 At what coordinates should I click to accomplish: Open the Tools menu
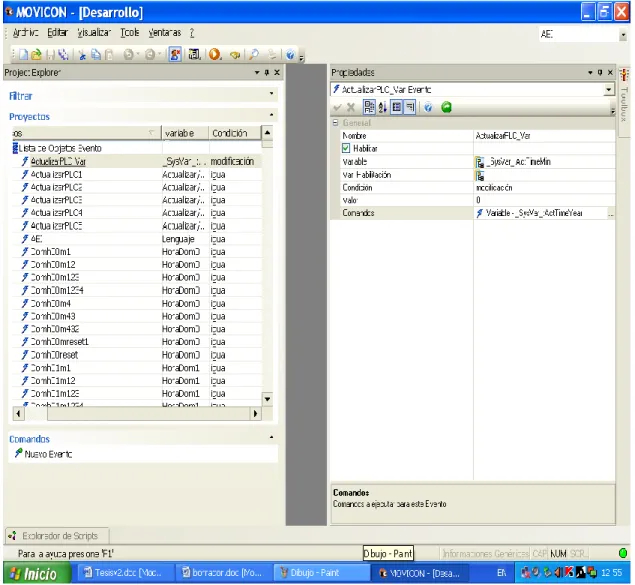130,32
